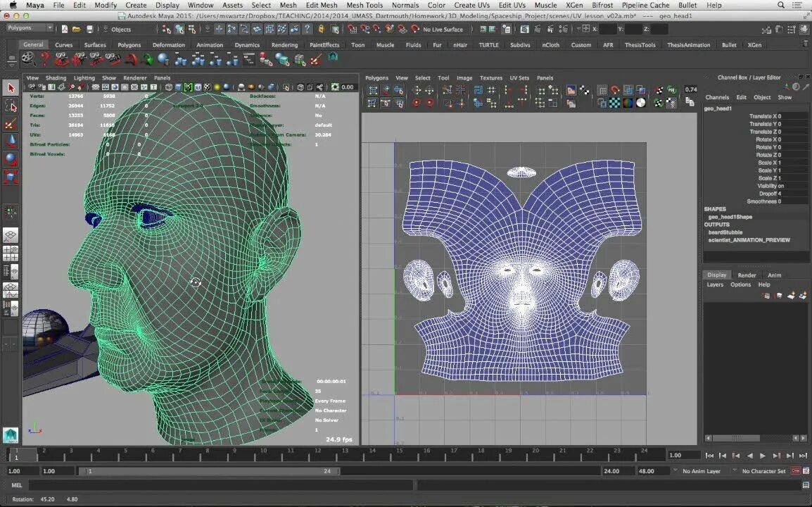Click the red question mark shelf icon

(45, 59)
